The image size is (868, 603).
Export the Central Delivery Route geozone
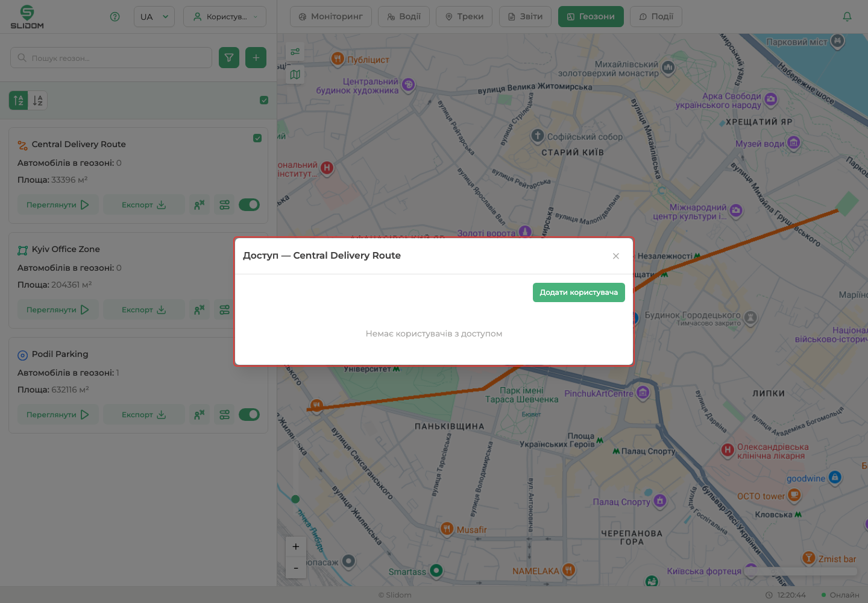coord(144,205)
